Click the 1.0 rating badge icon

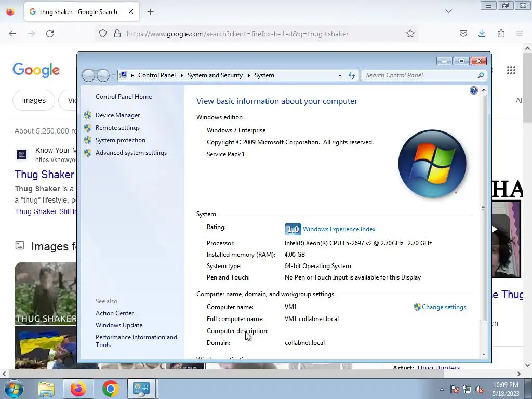[x=292, y=229]
